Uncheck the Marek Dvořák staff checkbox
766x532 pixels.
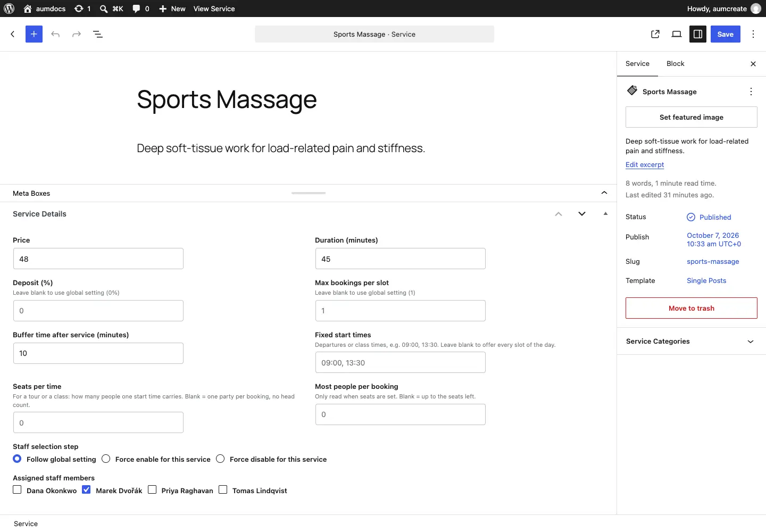point(86,489)
